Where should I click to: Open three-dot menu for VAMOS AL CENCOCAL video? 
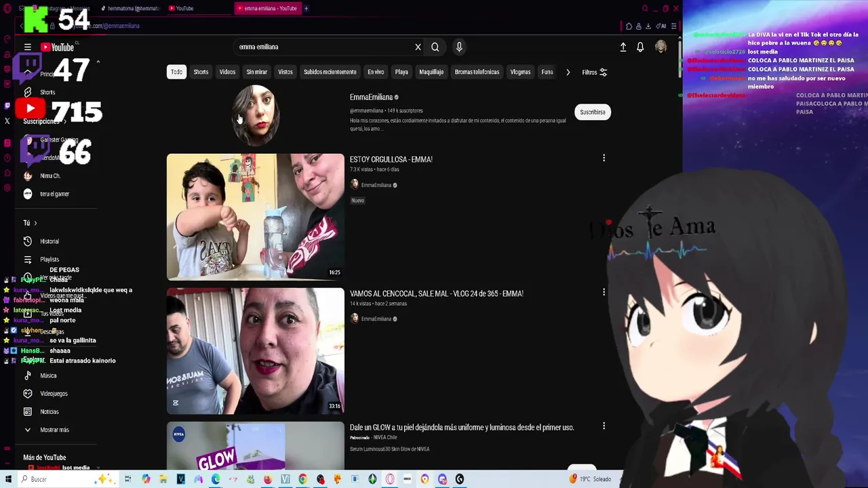[x=604, y=292]
